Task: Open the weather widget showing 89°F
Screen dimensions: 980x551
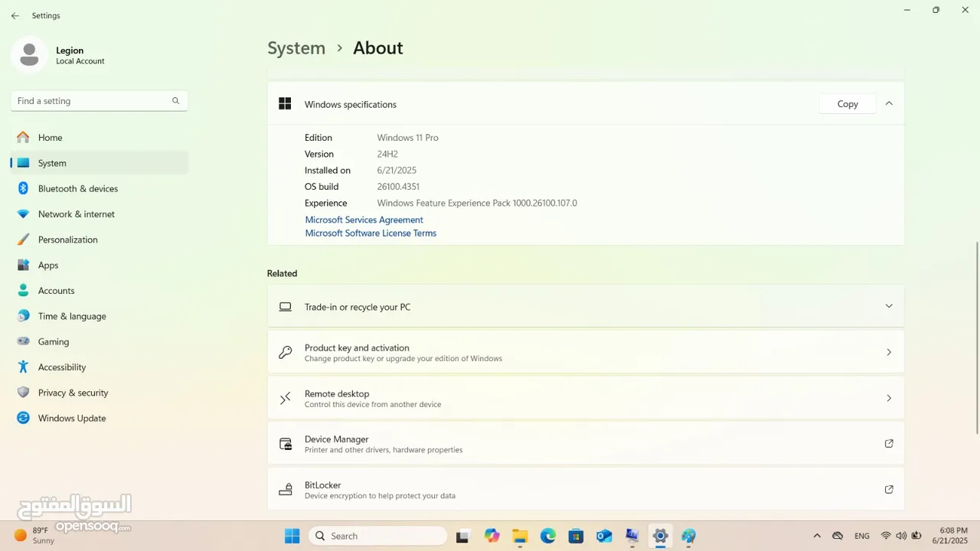Action: point(35,536)
